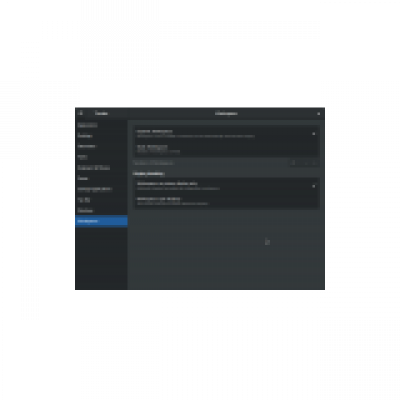Select the highlighted Workspaces sidebar entry

click(101, 221)
